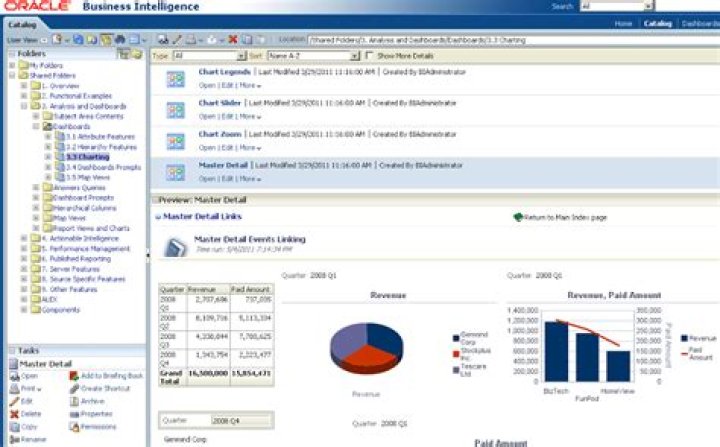This screenshot has height=447, width=720.
Task: Collapse the Tasks pane header toggle
Action: 12,351
